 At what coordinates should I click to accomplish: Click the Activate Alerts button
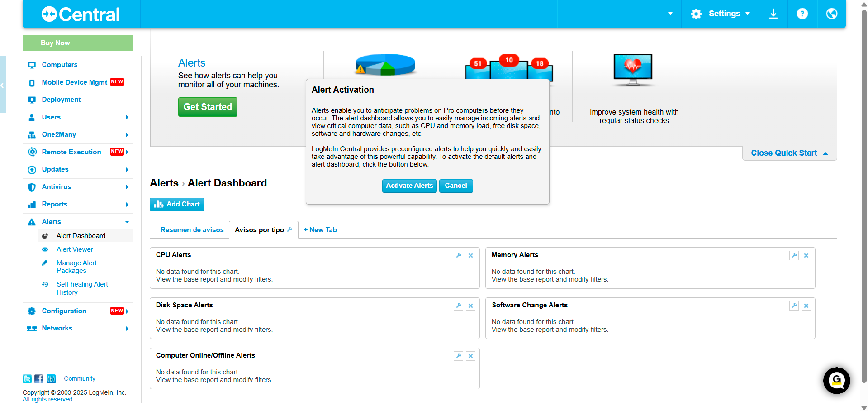(x=409, y=186)
